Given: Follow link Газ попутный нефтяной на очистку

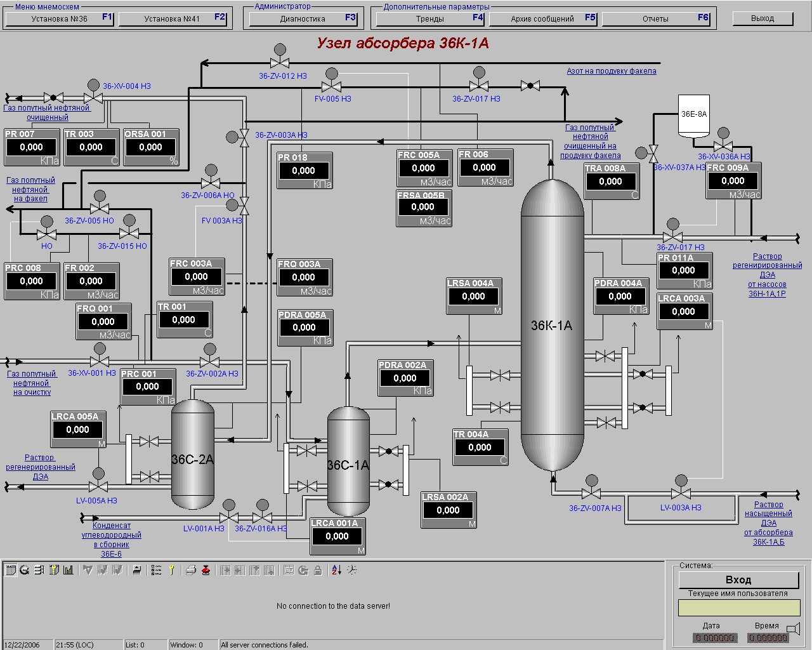Looking at the screenshot, I should [x=32, y=383].
